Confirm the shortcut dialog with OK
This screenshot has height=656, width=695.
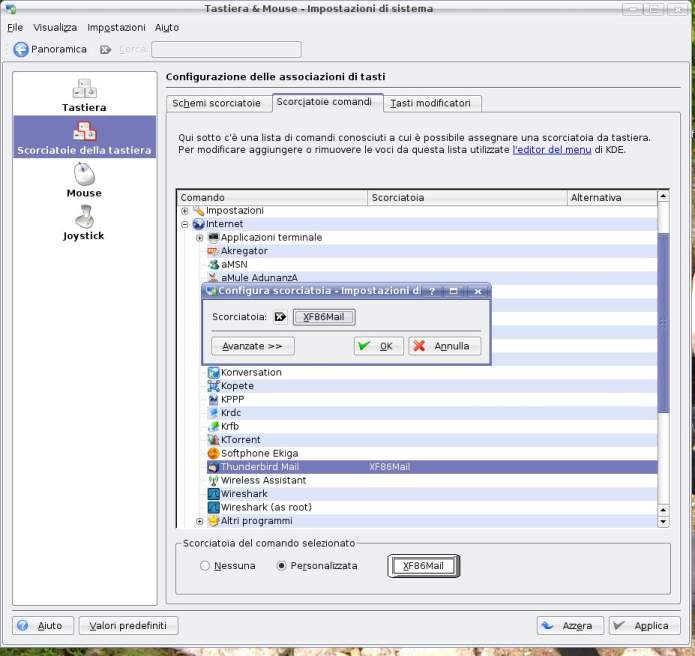(379, 346)
